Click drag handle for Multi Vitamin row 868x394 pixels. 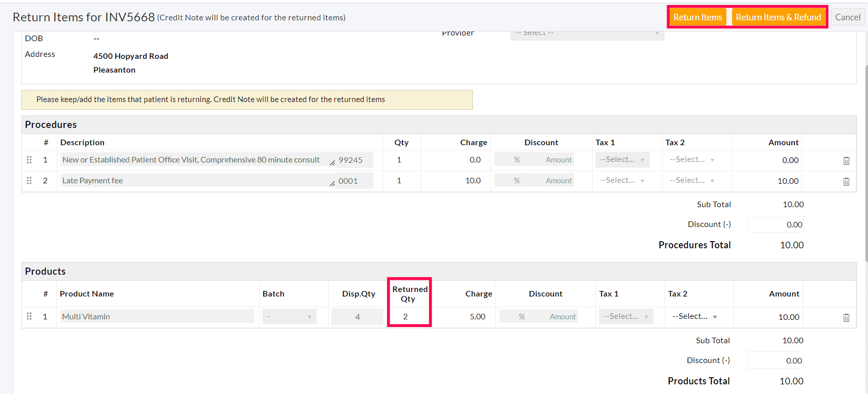(x=29, y=316)
